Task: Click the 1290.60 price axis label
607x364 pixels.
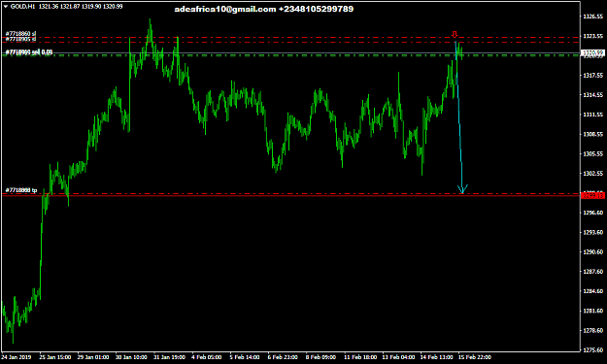Action: [x=593, y=251]
